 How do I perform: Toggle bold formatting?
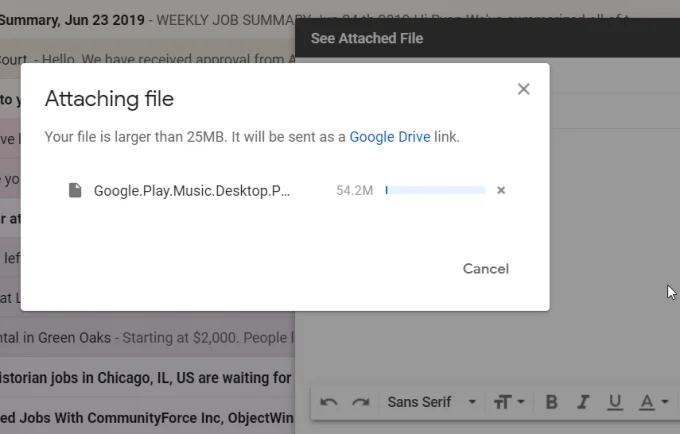pyautogui.click(x=551, y=402)
